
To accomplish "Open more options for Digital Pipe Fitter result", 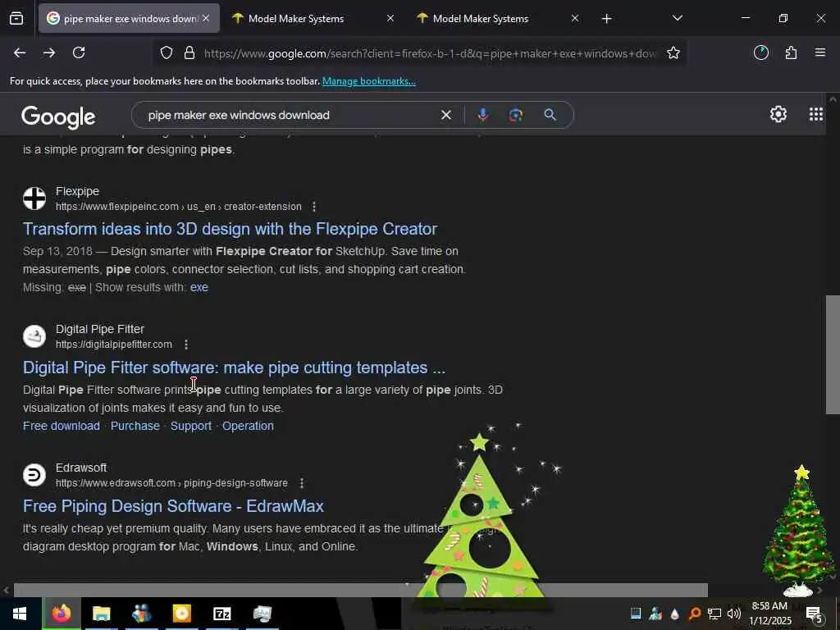I will (186, 345).
